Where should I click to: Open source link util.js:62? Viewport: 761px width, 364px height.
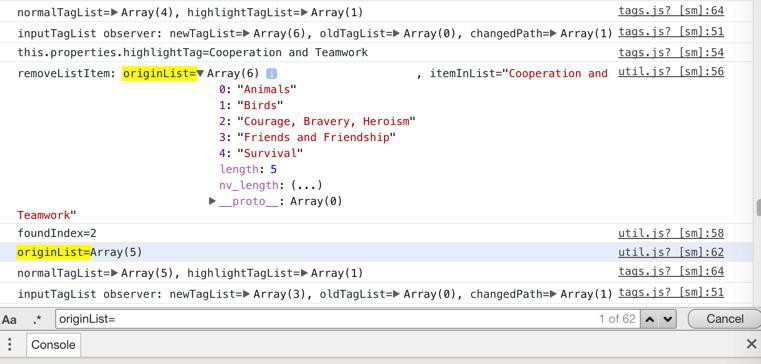[671, 252]
